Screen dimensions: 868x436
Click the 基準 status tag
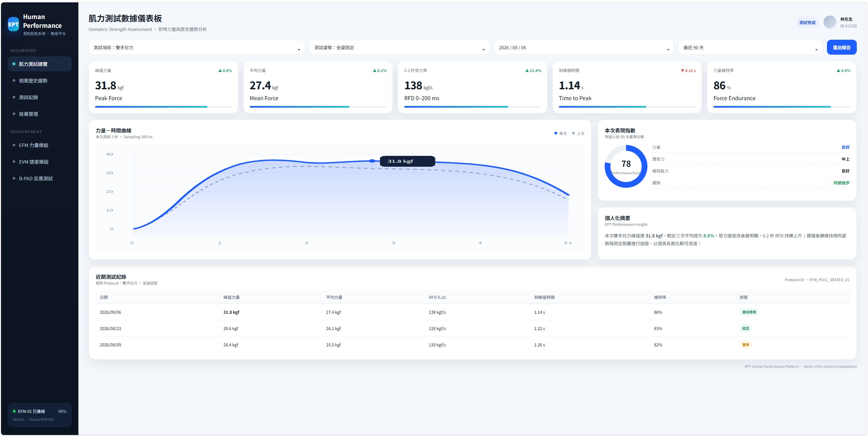click(x=745, y=345)
